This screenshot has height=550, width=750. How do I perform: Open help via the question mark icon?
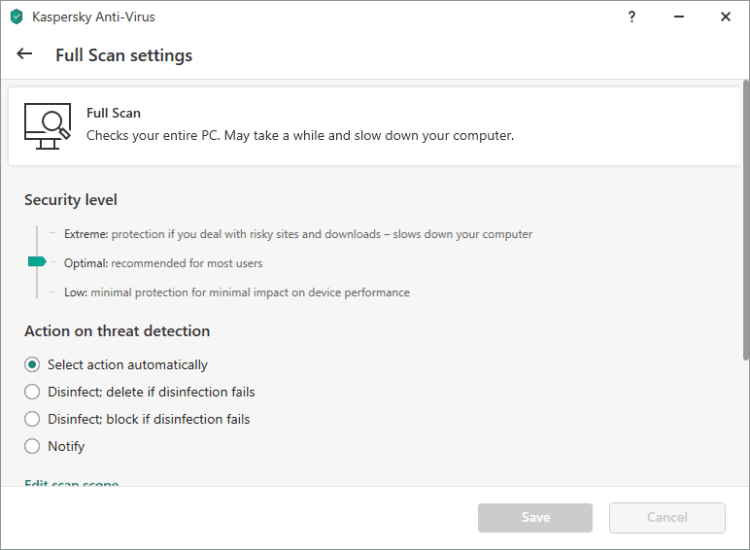632,17
